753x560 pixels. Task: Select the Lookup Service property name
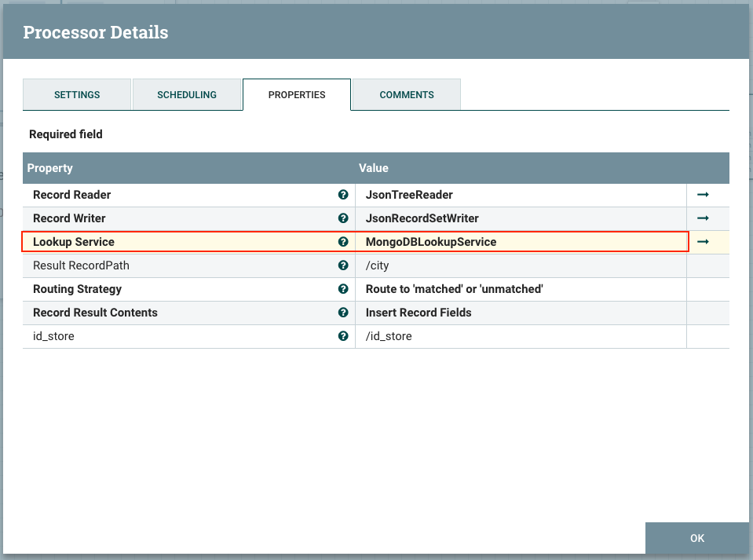tap(74, 242)
